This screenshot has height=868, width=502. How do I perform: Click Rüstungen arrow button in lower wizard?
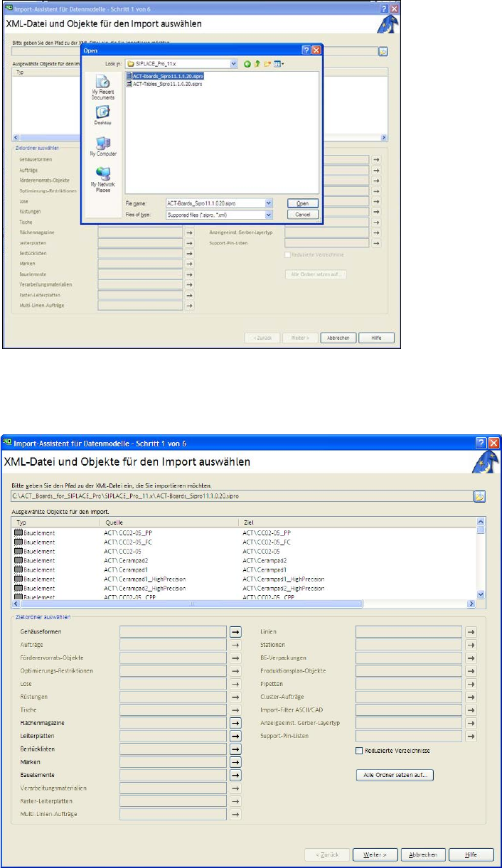(x=235, y=697)
